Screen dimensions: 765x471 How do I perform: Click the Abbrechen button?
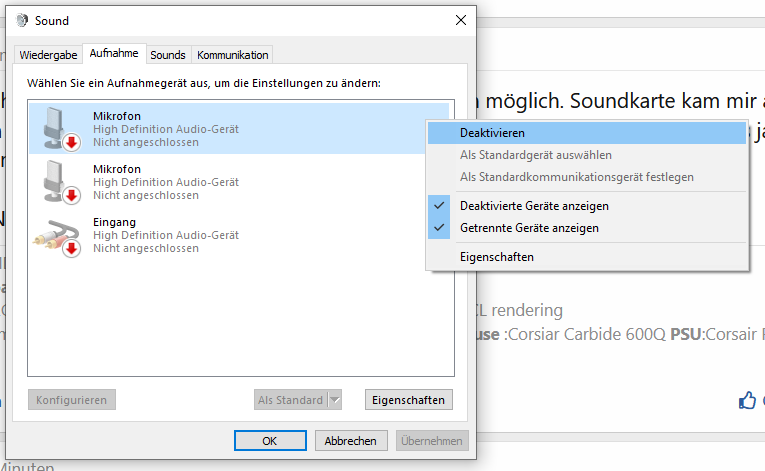[351, 440]
